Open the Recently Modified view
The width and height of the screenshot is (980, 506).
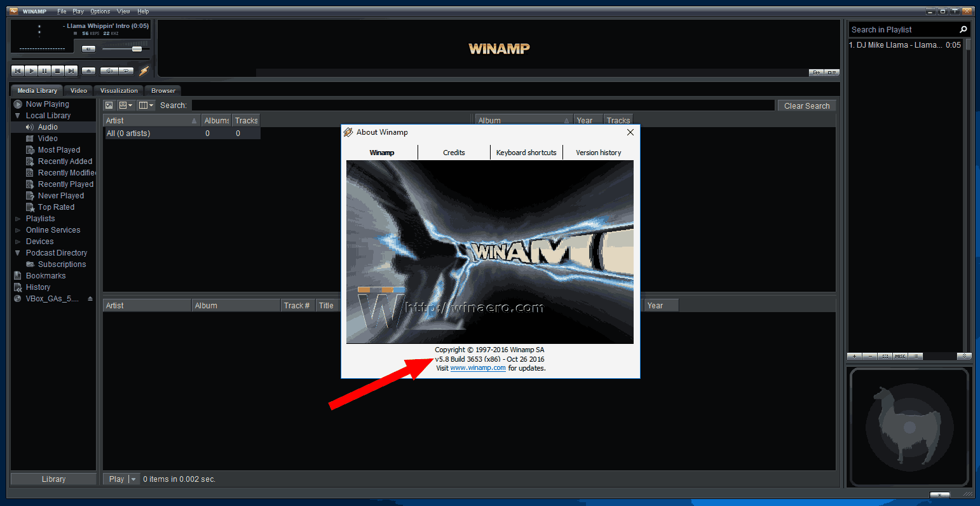(67, 173)
